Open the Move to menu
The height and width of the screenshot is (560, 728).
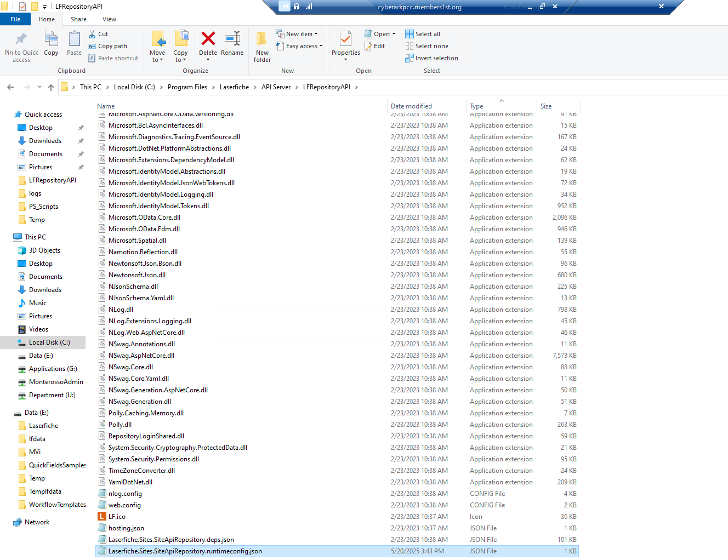157,47
